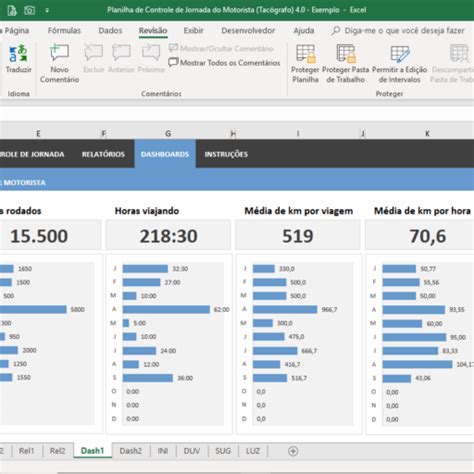Screen dimensions: 474x474
Task: Switch to the Rel2 sheet tab
Action: [x=57, y=451]
